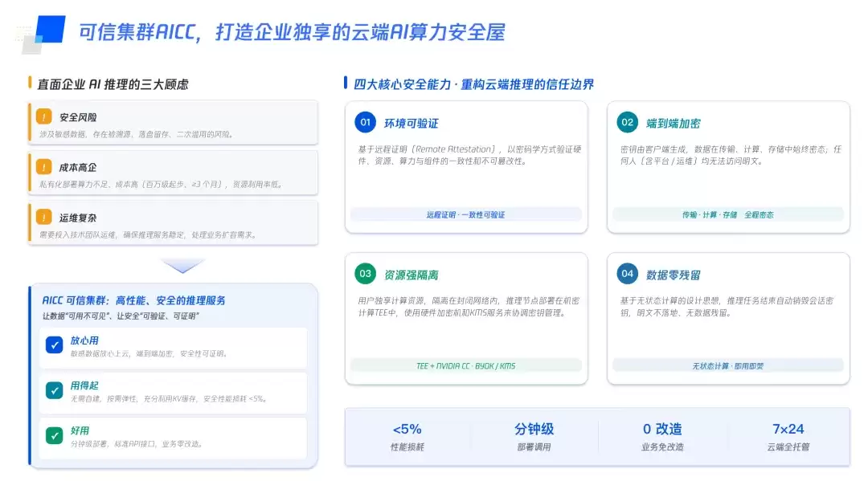Click the description 敏感数据放心上云
The width and height of the screenshot is (868, 481).
pyautogui.click(x=149, y=354)
